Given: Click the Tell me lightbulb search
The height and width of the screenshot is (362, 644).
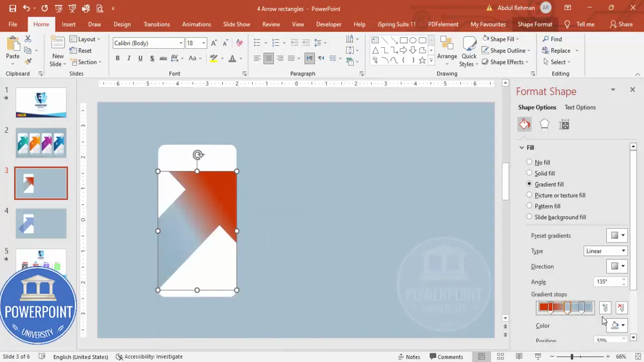Looking at the screenshot, I should coord(580,24).
